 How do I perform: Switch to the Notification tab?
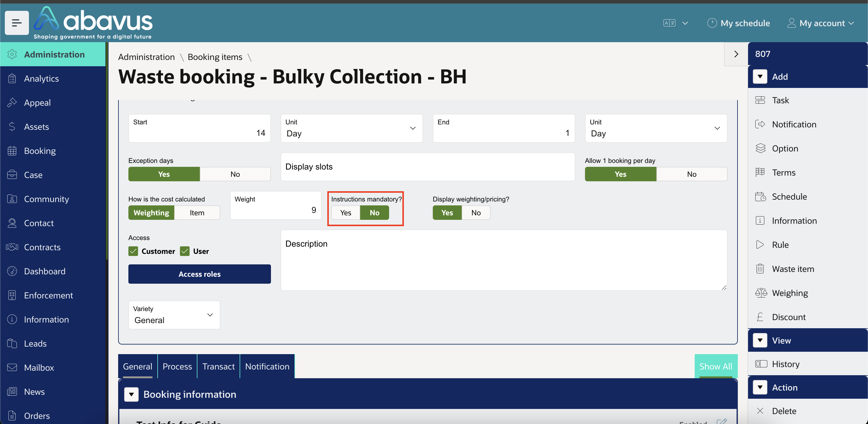tap(267, 366)
